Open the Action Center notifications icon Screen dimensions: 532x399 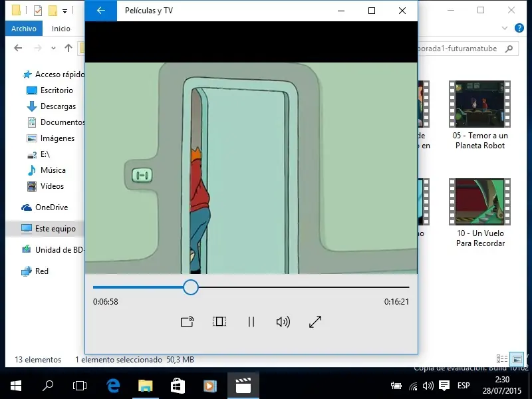[x=444, y=386]
